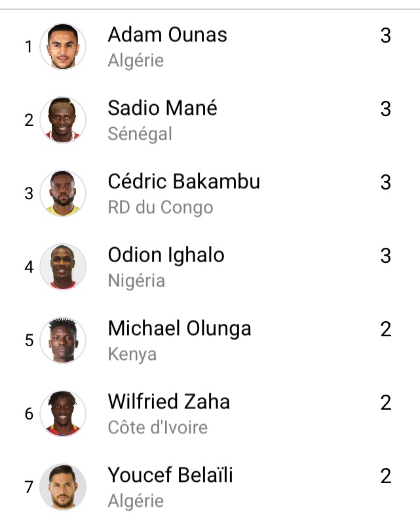Open Wilfried Zaha's player entry

click(x=168, y=402)
